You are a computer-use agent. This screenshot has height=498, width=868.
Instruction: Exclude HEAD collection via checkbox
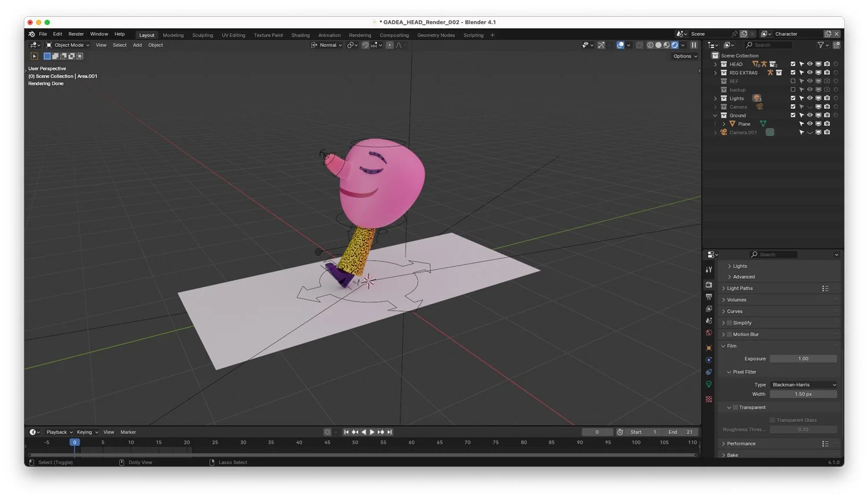tap(793, 64)
